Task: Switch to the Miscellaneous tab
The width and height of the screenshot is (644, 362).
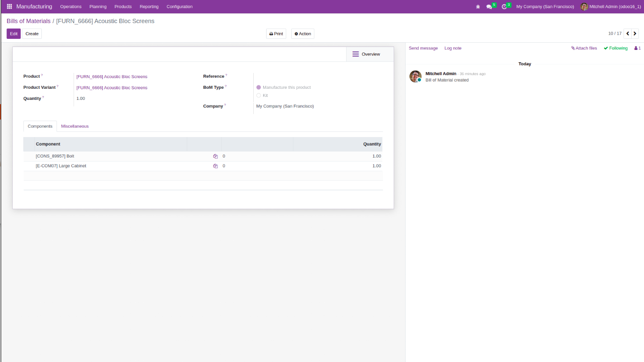Action: (75, 126)
